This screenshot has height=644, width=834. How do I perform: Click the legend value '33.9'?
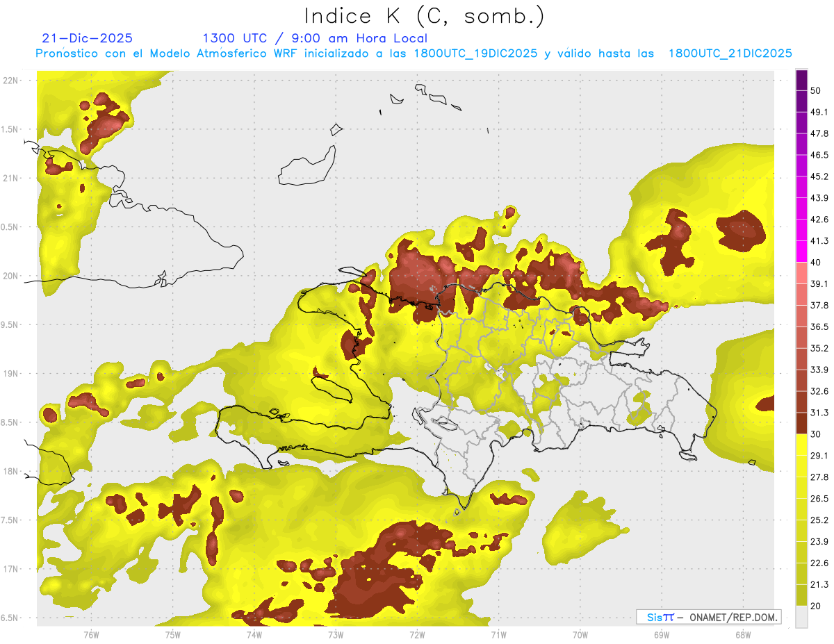[x=819, y=370]
